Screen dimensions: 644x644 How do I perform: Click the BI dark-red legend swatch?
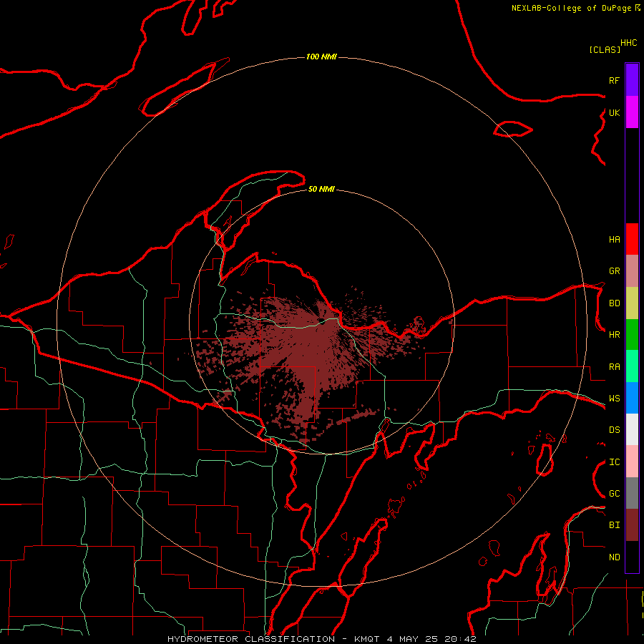632,525
